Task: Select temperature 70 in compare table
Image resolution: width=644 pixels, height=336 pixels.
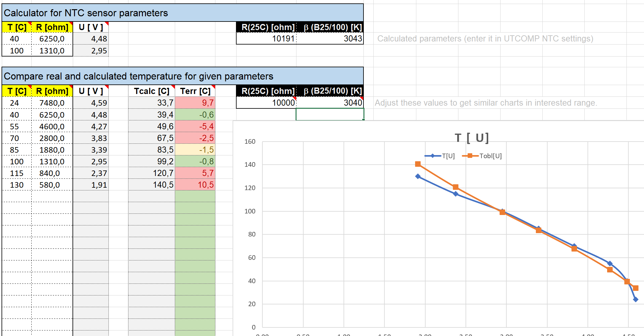Action: coord(17,138)
